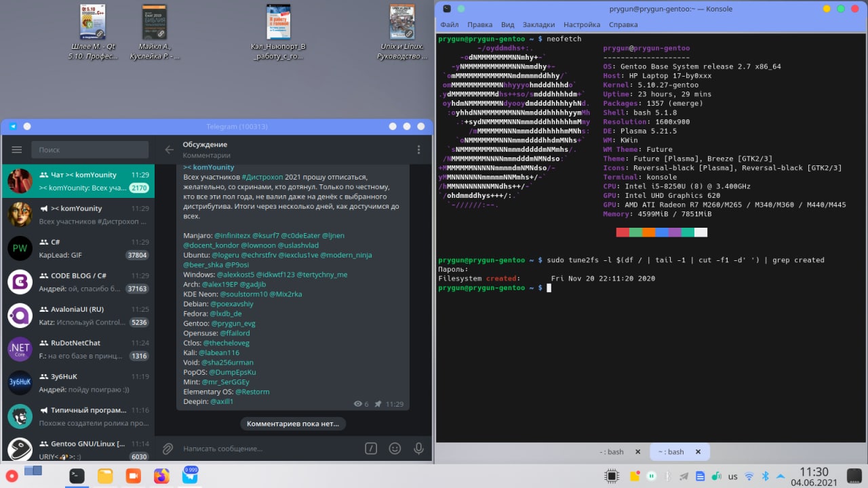Click paper plane Telegram tray icon
The height and width of the screenshot is (488, 868).
(684, 476)
